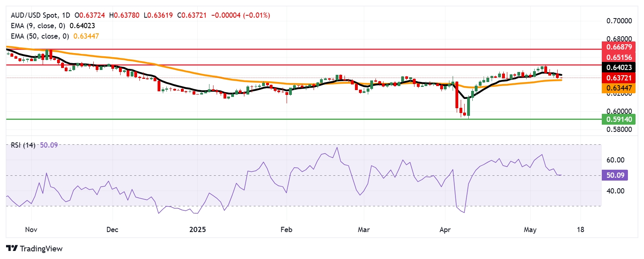Click the red 0.63721 current price label
Screen dimensions: 644x259
coord(619,78)
